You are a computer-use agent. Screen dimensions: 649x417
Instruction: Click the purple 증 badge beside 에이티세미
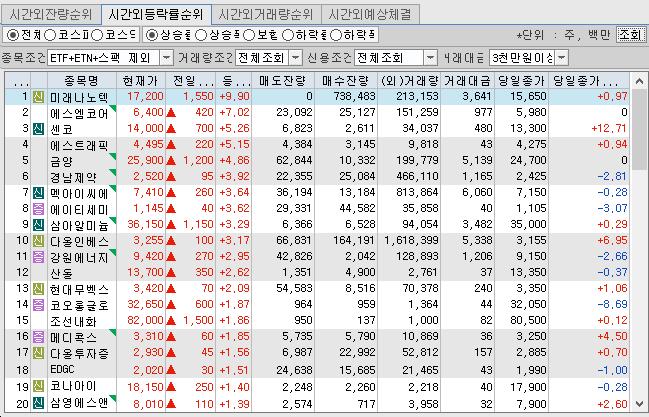[38, 209]
